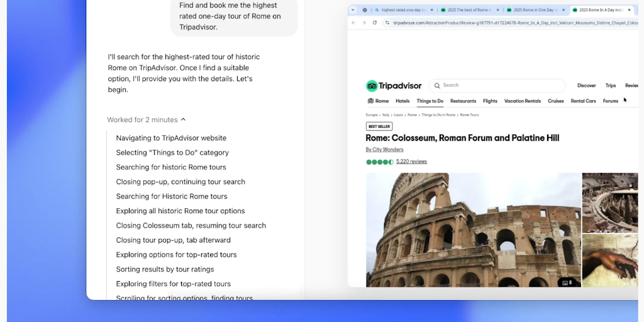Image resolution: width=644 pixels, height=322 pixels.
Task: Click the tour page title heading
Action: (462, 138)
